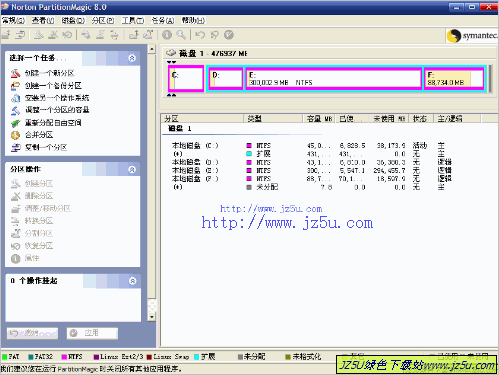Click the grayed 属性 info icon
499x375 pixels.
coord(15,258)
